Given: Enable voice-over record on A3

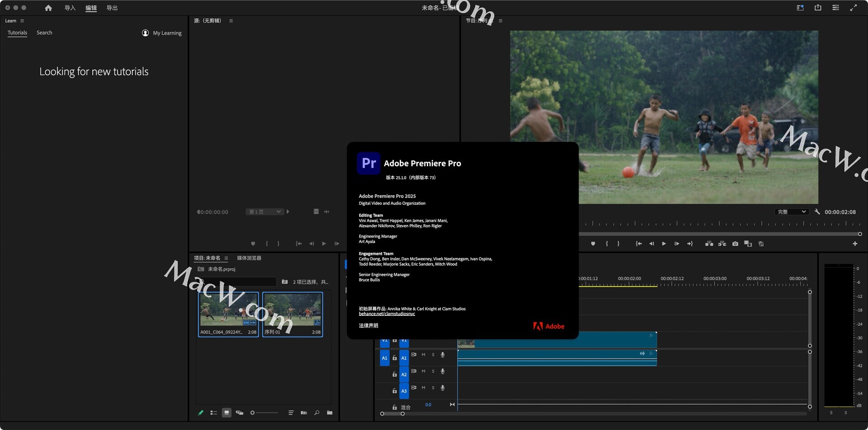Looking at the screenshot, I should tap(443, 388).
